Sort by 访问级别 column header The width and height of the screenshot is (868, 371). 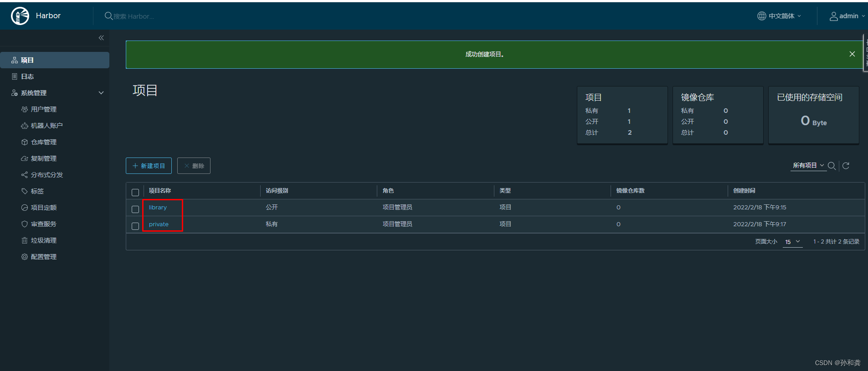pyautogui.click(x=277, y=191)
